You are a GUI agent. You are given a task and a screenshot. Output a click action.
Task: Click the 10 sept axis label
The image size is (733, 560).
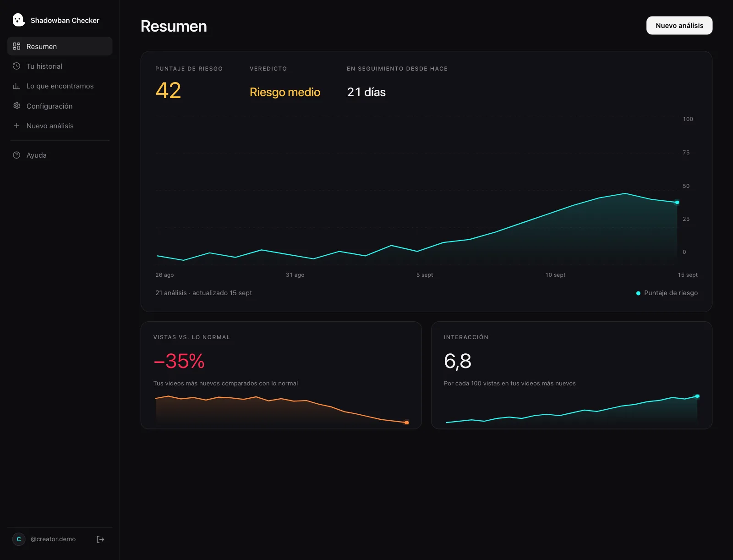pyautogui.click(x=555, y=275)
